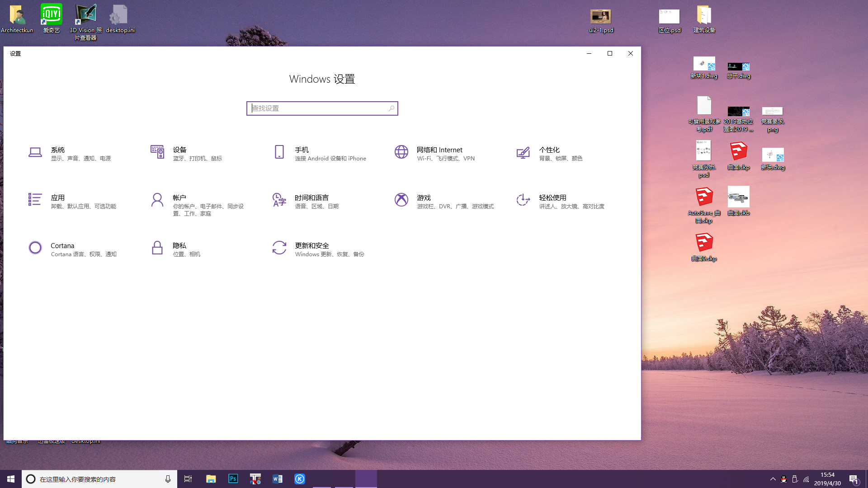Select the 可食用景观参考.pdf file
868x488 pixels.
704,114
